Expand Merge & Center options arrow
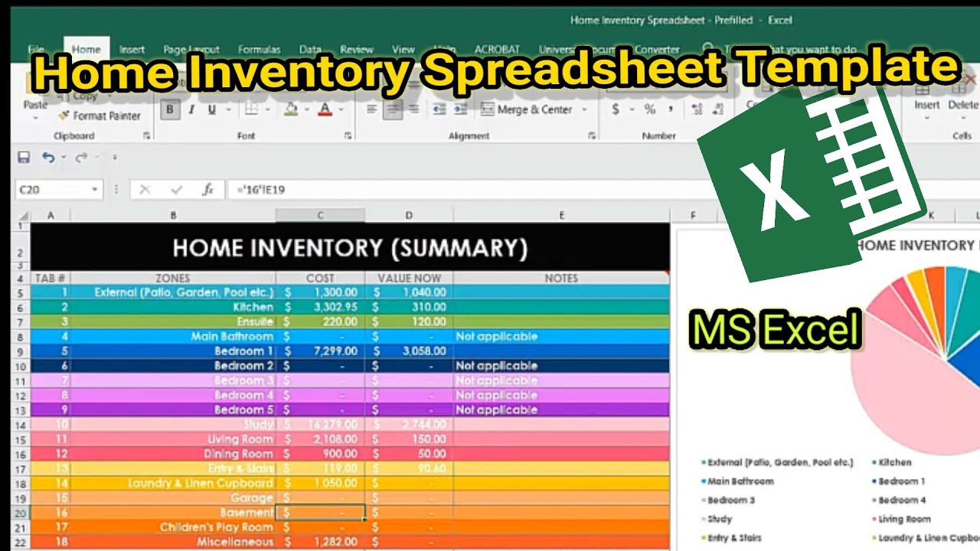This screenshot has height=551, width=980. pyautogui.click(x=584, y=109)
